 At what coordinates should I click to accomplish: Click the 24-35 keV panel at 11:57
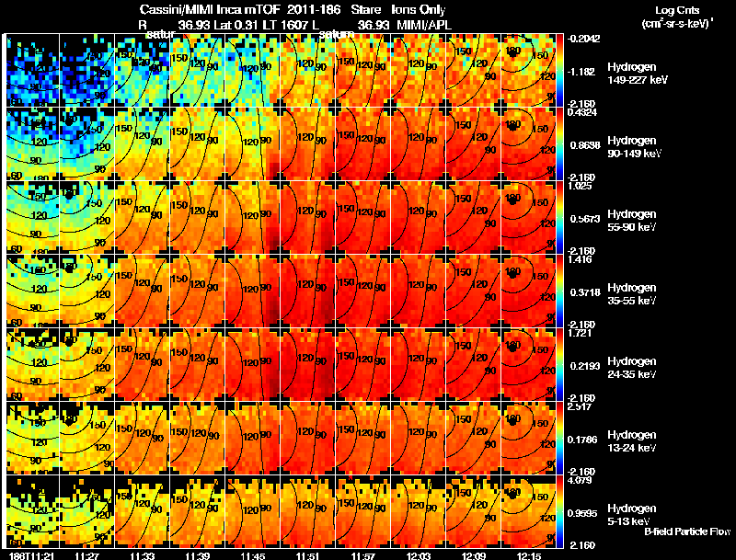tap(362, 364)
